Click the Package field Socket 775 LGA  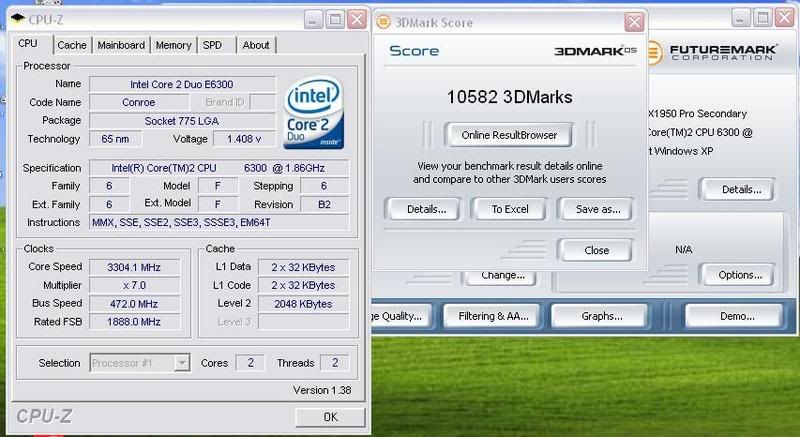click(x=182, y=121)
